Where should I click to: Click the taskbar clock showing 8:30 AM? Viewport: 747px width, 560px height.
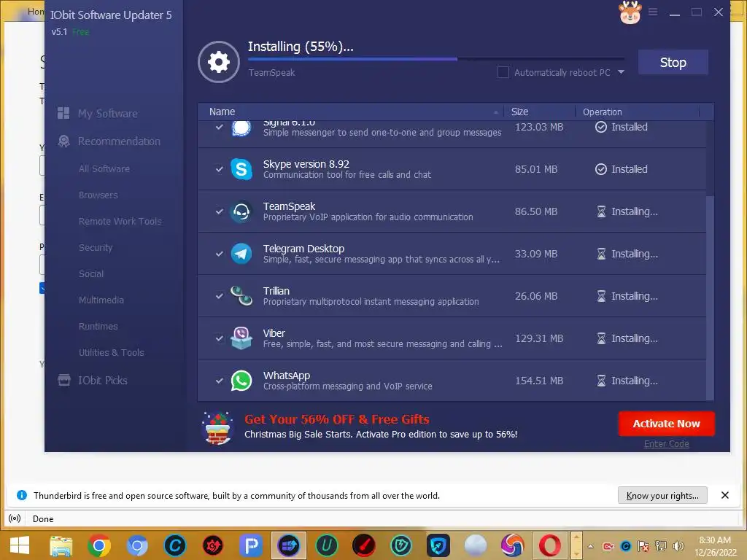coord(715,546)
